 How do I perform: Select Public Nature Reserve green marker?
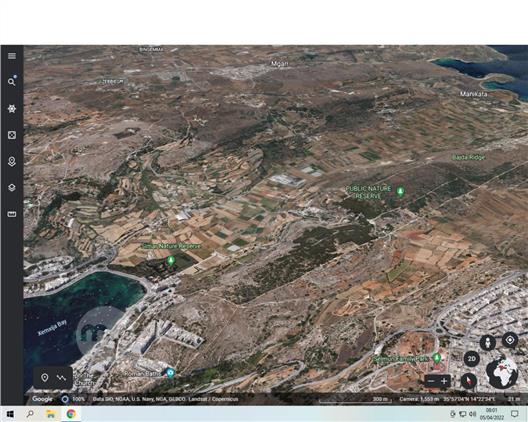(400, 191)
